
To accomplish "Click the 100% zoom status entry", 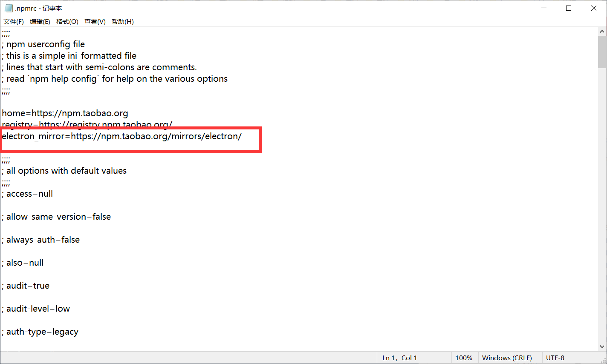I will (x=464, y=358).
